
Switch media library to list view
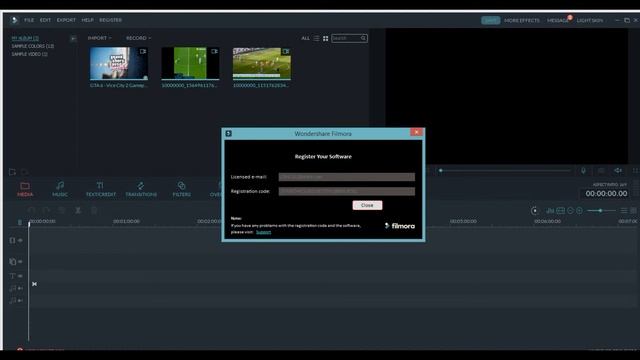pyautogui.click(x=316, y=38)
